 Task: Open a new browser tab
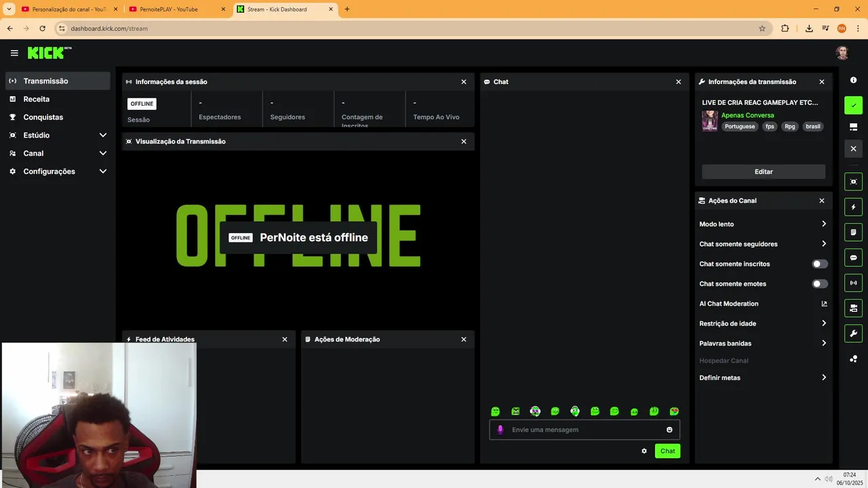[347, 9]
